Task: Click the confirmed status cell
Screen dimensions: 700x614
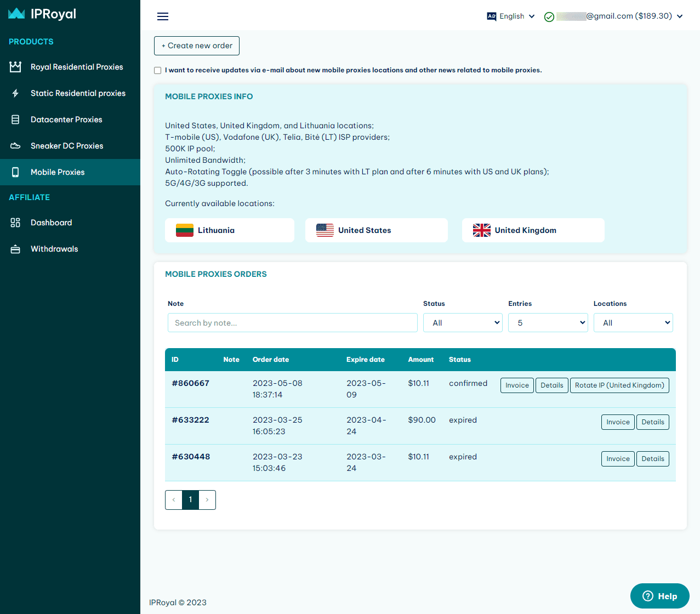Action: [468, 383]
